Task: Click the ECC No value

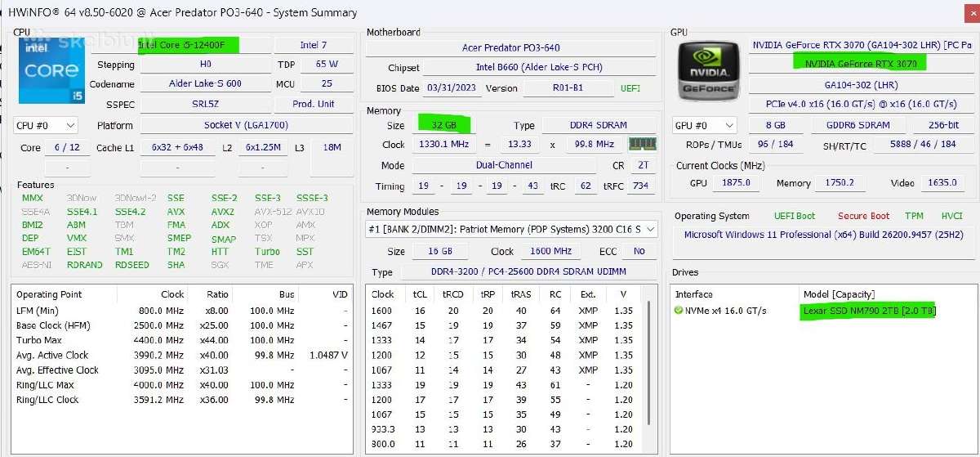Action: 639,251
